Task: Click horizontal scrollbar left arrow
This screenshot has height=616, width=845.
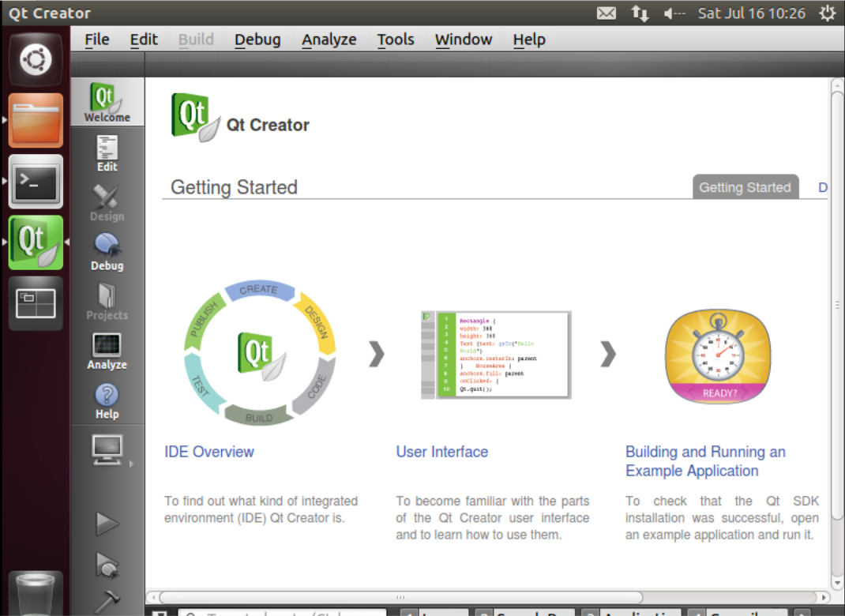Action: (x=153, y=597)
